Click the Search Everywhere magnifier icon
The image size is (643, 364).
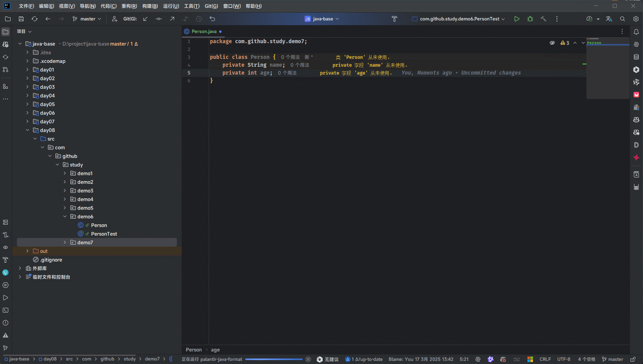pos(623,19)
